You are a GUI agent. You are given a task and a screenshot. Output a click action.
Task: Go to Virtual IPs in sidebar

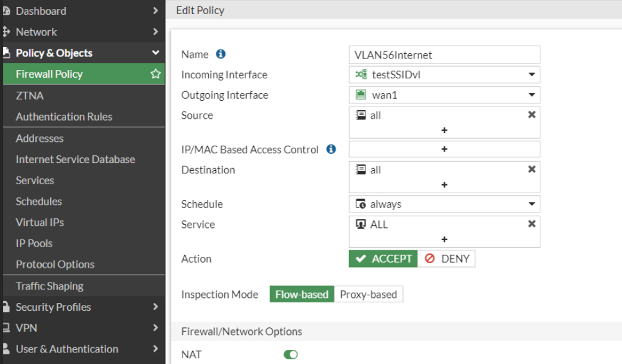tap(40, 222)
